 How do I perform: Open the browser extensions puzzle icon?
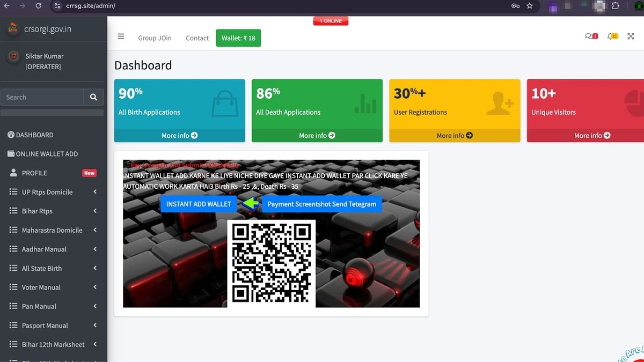616,6
